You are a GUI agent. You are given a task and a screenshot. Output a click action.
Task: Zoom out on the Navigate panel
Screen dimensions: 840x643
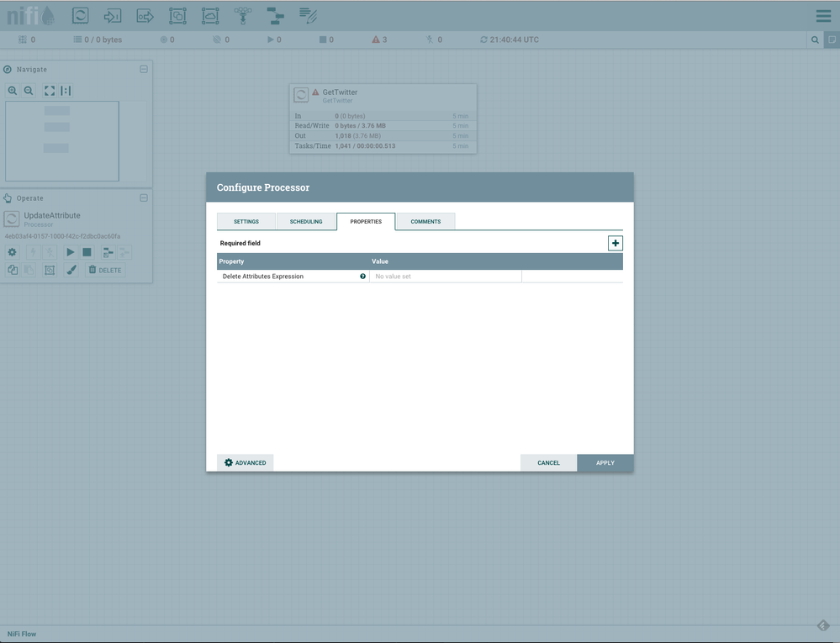click(29, 91)
